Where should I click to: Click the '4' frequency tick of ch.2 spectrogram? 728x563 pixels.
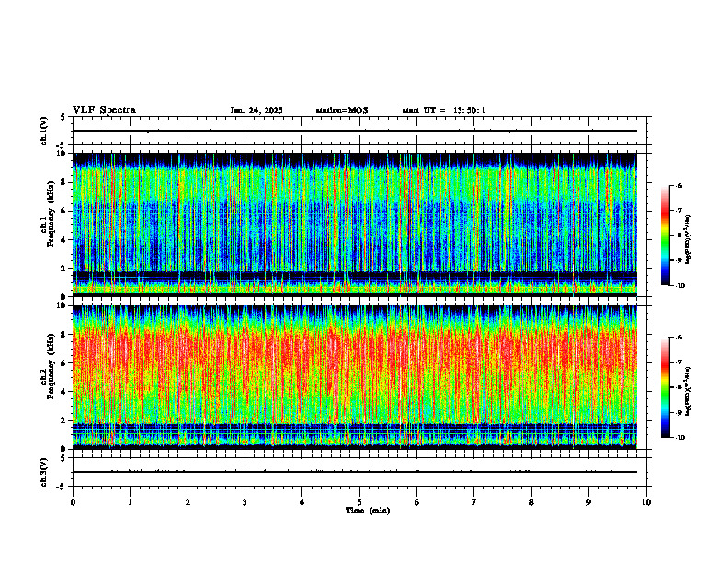click(x=64, y=392)
